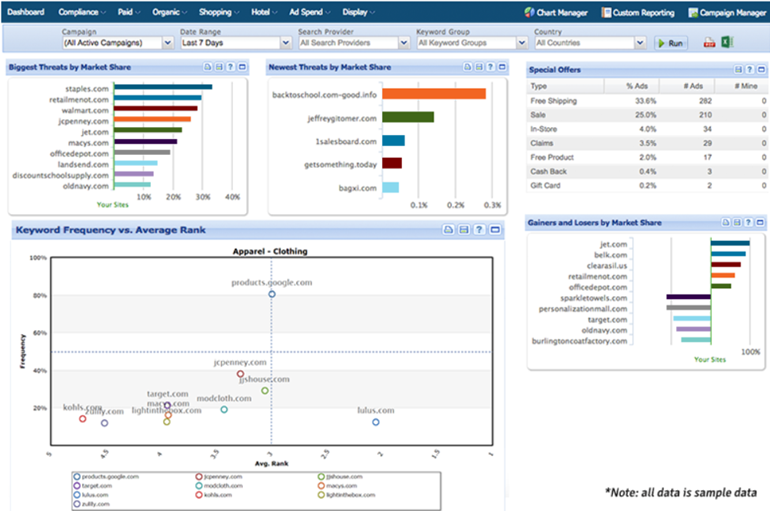Screen dimensions: 770x511
Task: Save the Special Offers table data
Action: click(x=738, y=70)
